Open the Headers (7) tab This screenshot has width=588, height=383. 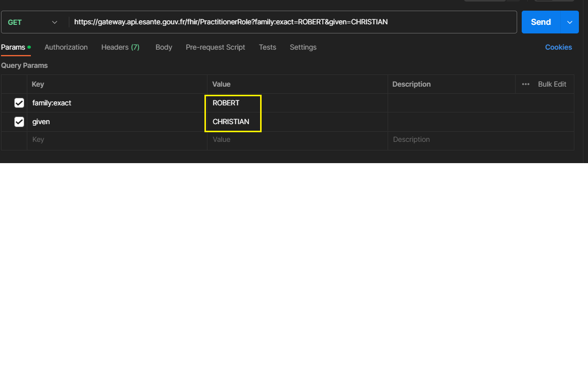point(120,47)
